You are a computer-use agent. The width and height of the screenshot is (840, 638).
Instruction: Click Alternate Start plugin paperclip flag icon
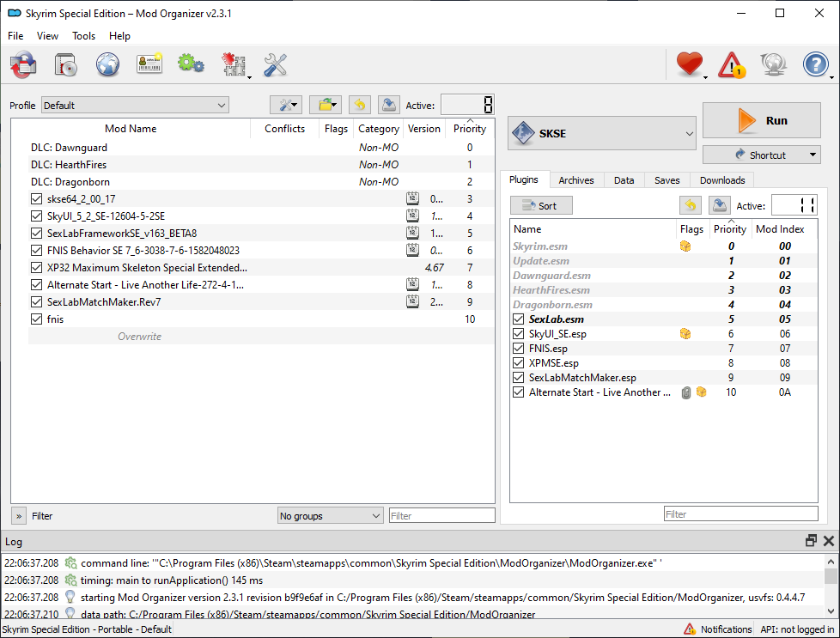click(x=685, y=392)
